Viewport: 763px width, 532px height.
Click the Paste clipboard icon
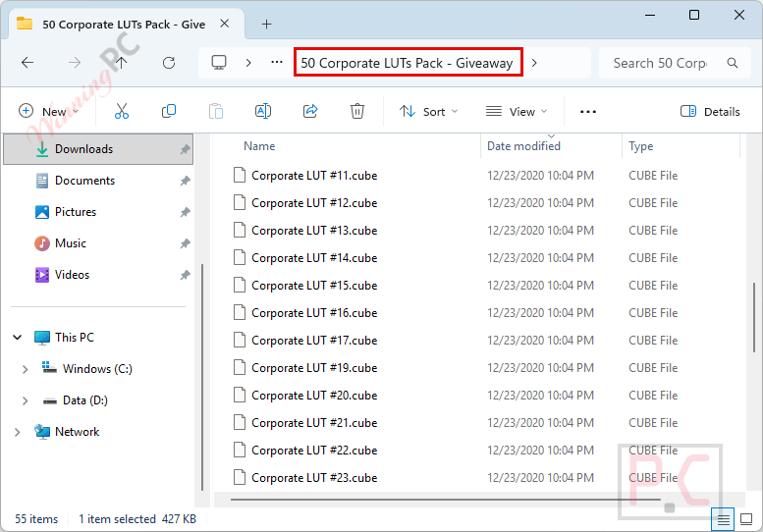point(216,111)
